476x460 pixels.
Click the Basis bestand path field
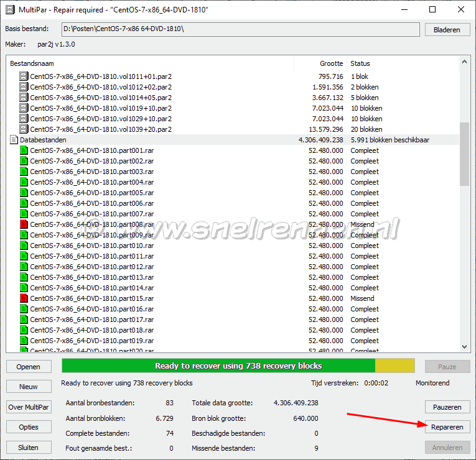(x=240, y=29)
